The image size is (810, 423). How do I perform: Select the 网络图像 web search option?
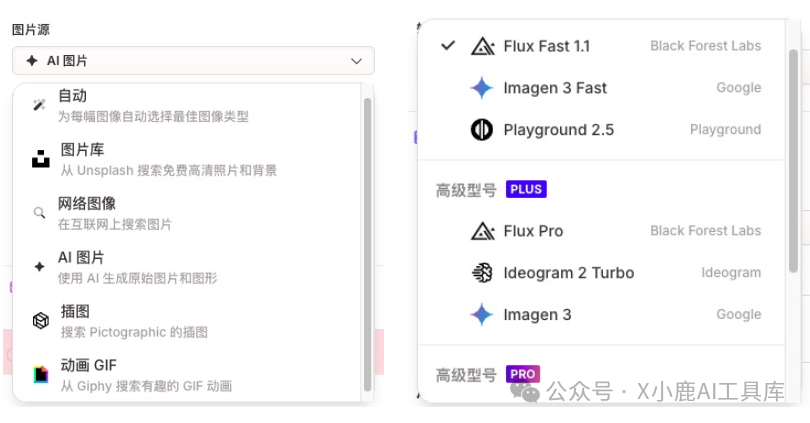coord(187,213)
